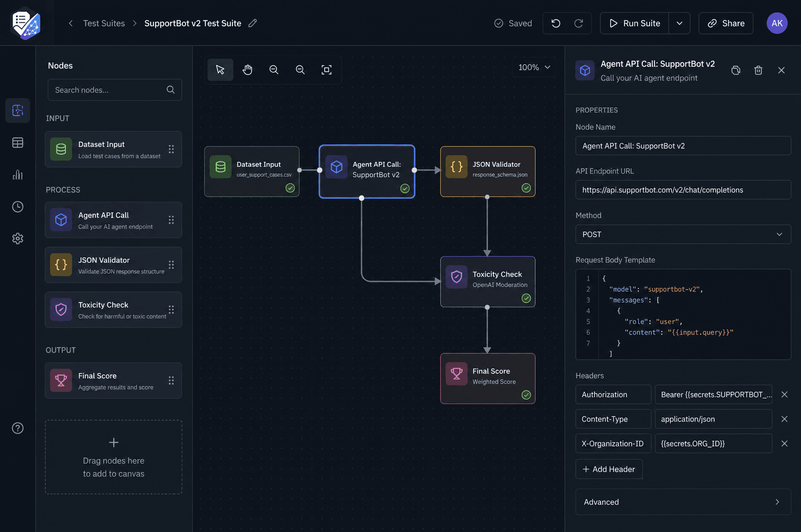
Task: Close the properties panel
Action: click(x=781, y=70)
